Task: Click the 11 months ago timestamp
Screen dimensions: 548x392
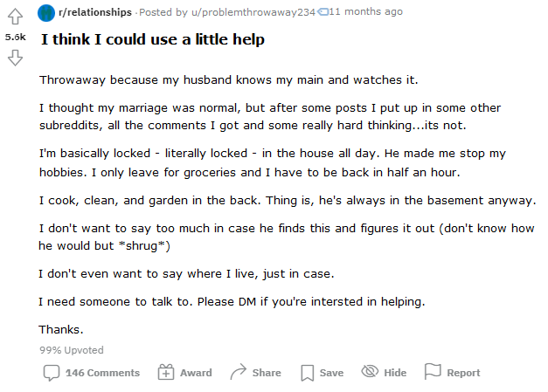Action: [366, 12]
